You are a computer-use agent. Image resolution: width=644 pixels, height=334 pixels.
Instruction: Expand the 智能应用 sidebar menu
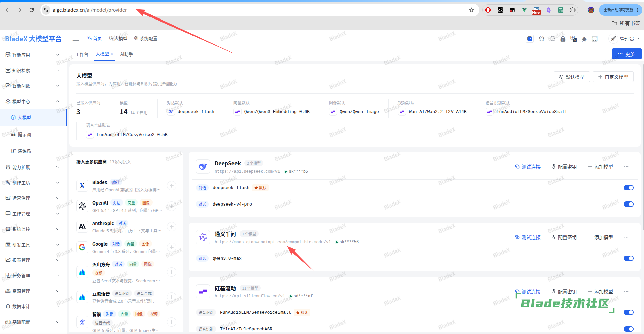33,55
